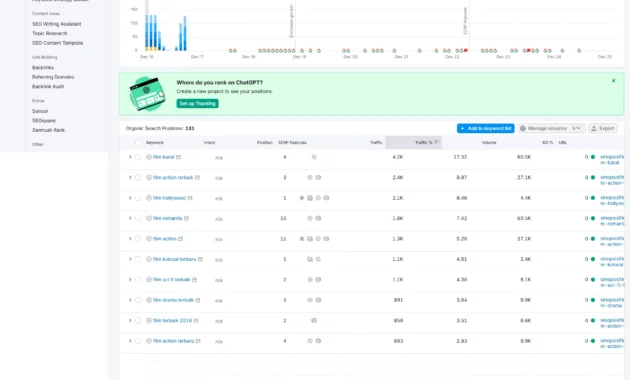Open Sensor in sidebar
The height and width of the screenshot is (380, 630).
click(40, 111)
